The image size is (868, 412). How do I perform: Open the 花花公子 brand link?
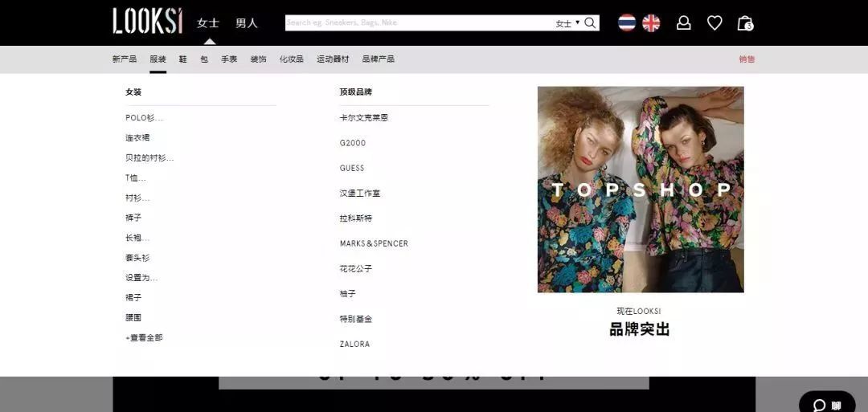(356, 269)
